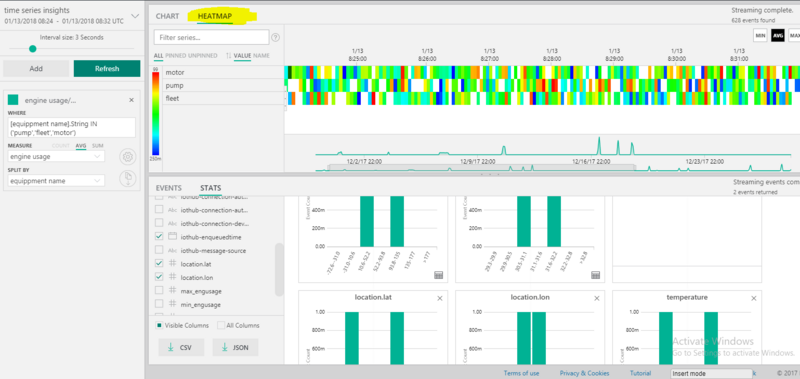The width and height of the screenshot is (800, 379).
Task: Select the pump series row
Action: (223, 86)
